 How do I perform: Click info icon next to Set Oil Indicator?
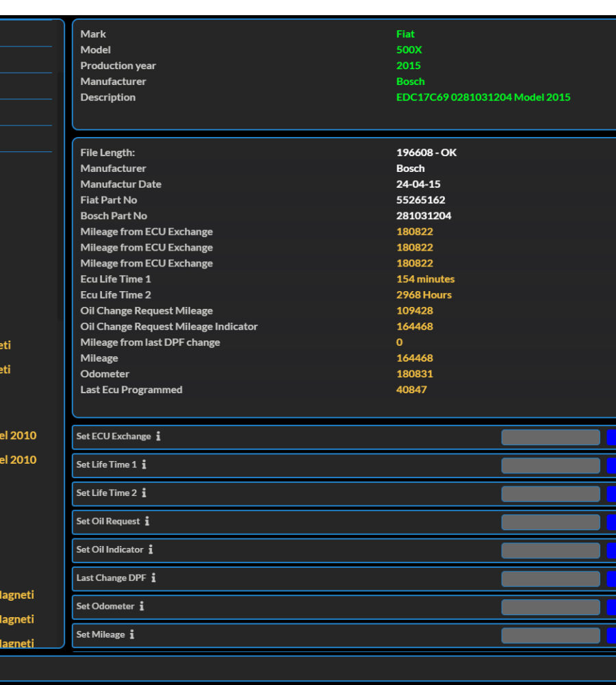(151, 549)
